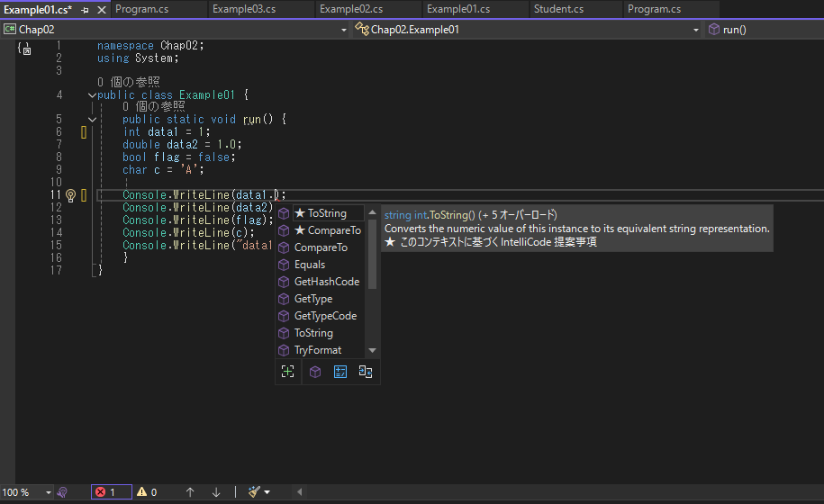This screenshot has height=504, width=824.
Task: Click the run() method cube icon
Action: [713, 30]
